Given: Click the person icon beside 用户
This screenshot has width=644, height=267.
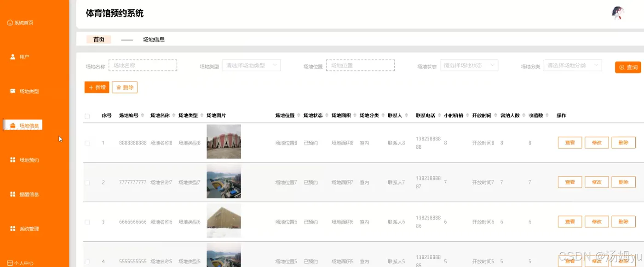Looking at the screenshot, I should pyautogui.click(x=13, y=57).
